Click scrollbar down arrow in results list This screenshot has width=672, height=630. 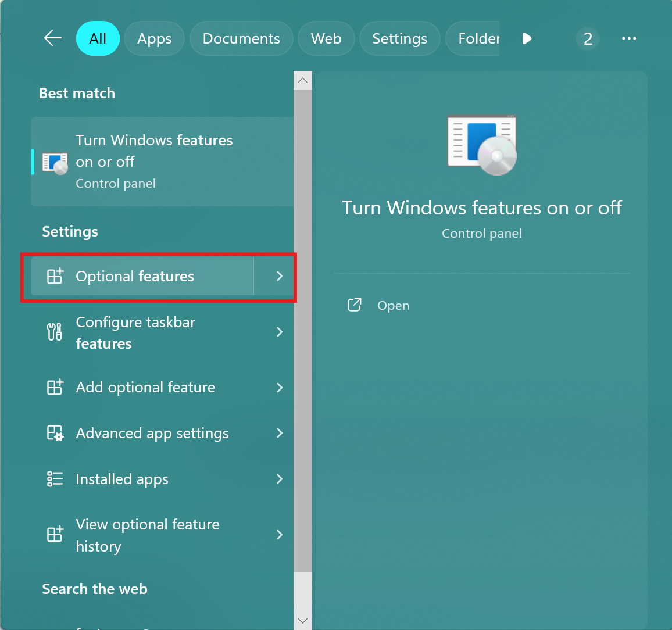[x=302, y=621]
